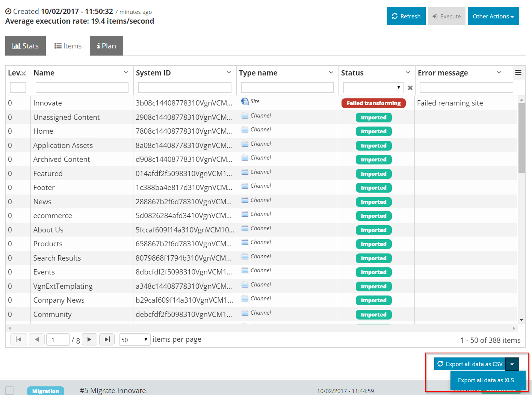Open the Type name column menu chevron
532x395 pixels.
331,72
